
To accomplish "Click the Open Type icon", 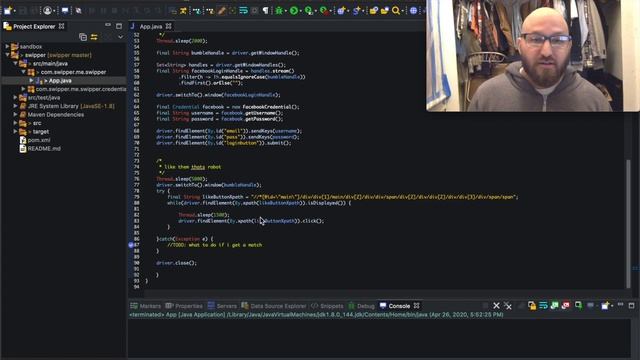I will pos(373,11).
